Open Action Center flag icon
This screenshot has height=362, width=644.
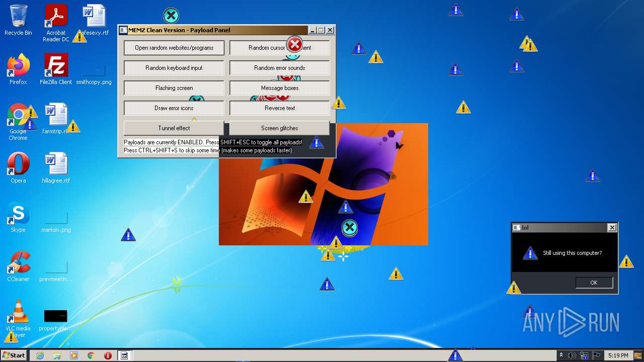(597, 355)
